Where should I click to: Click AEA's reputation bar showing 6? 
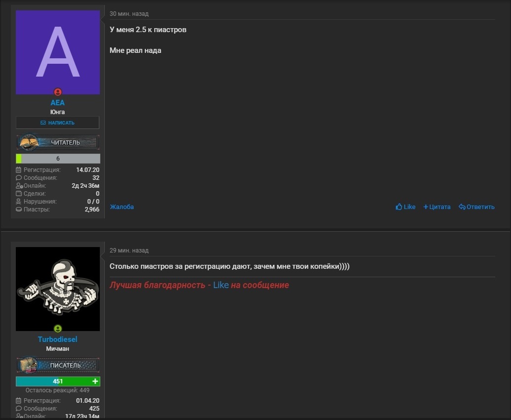58,159
